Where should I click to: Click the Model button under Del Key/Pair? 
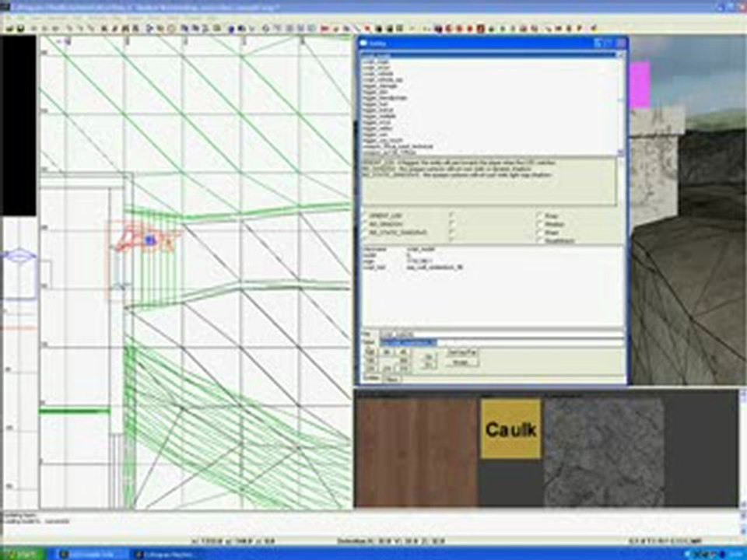coord(463,362)
